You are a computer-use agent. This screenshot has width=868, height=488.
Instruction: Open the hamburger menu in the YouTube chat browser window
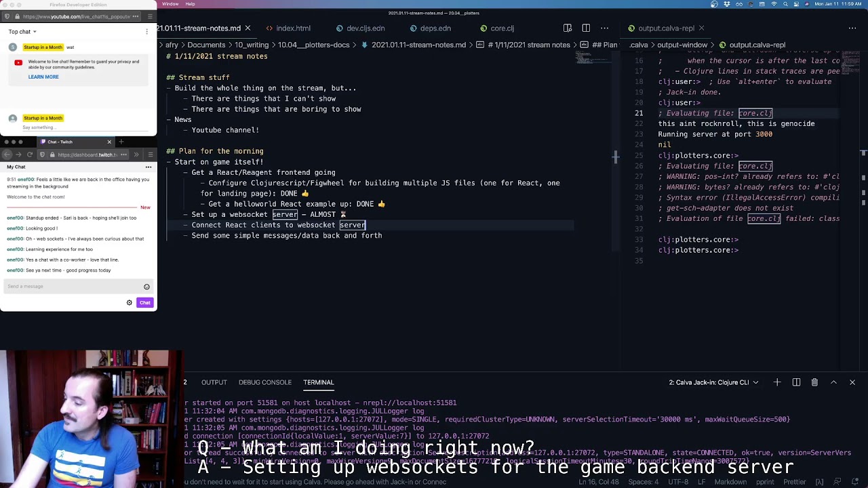coord(150,16)
